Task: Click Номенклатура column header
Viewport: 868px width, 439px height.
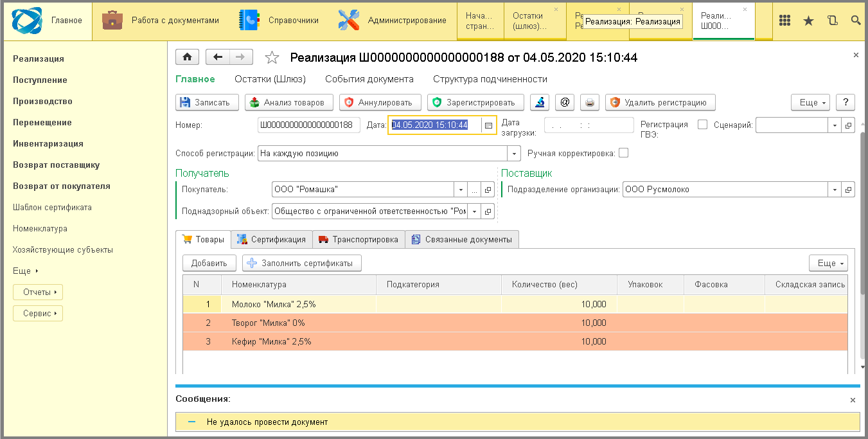Action: [x=299, y=284]
